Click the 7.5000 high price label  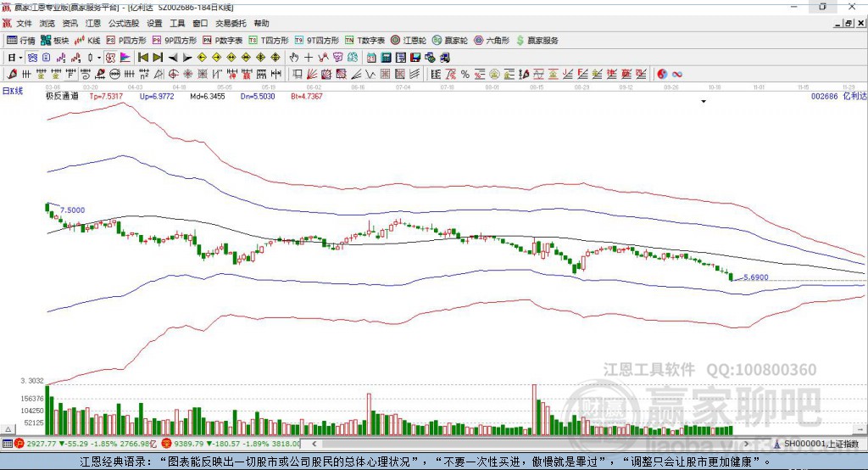click(x=73, y=210)
